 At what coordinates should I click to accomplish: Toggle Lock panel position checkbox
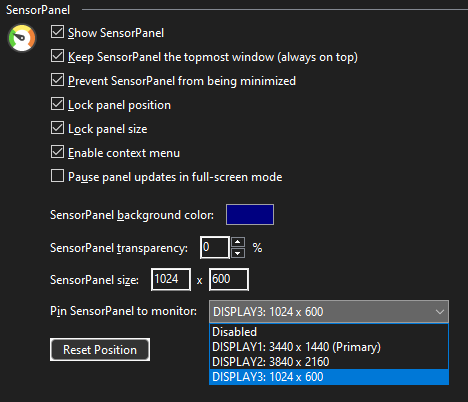[x=57, y=104]
